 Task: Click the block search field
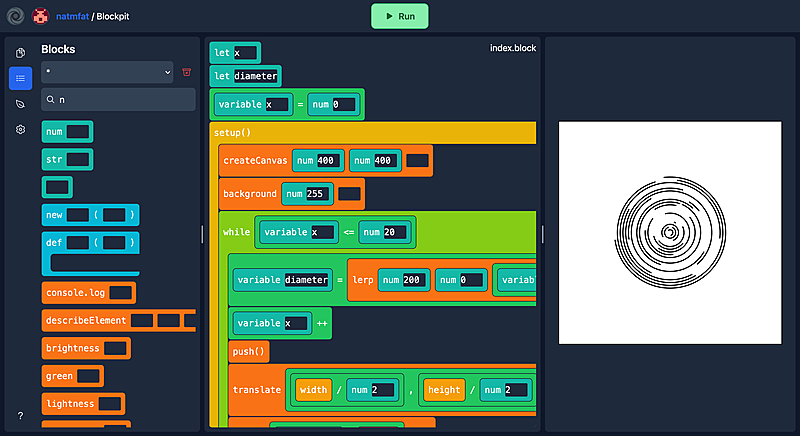pos(120,100)
